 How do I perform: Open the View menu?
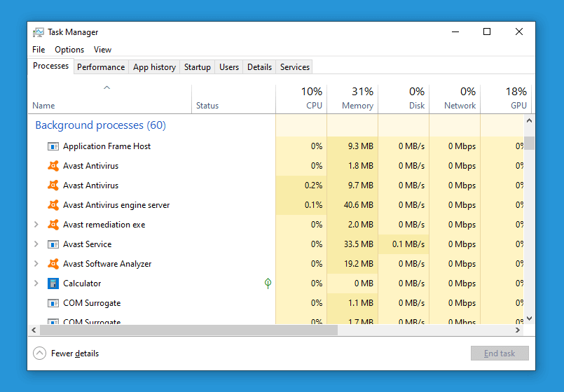[102, 50]
